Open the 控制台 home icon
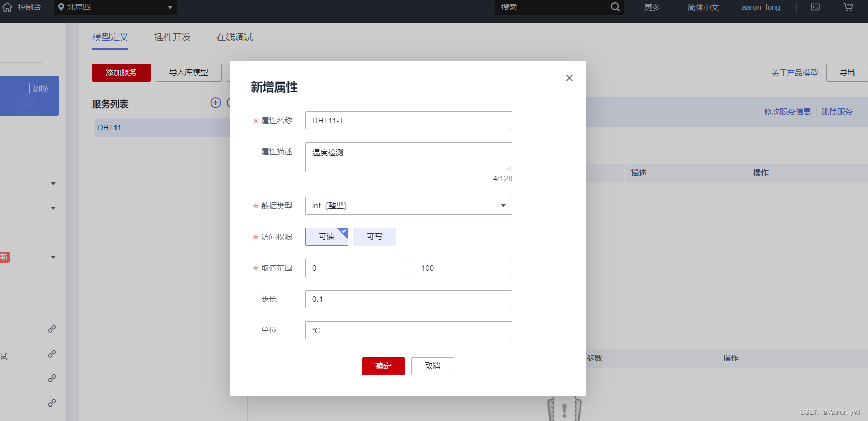The height and width of the screenshot is (421, 868). point(7,7)
